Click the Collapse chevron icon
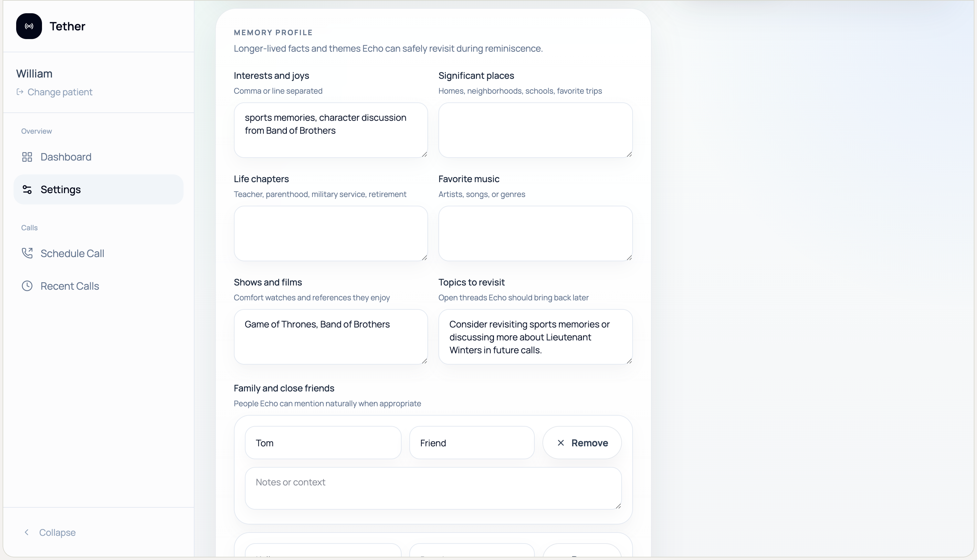The height and width of the screenshot is (560, 977). pos(26,532)
